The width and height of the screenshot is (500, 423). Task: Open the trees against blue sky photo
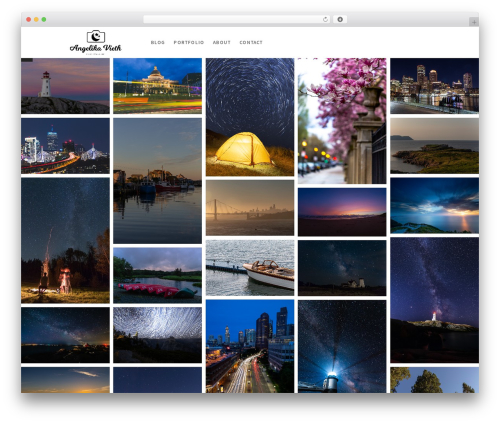pos(435,380)
